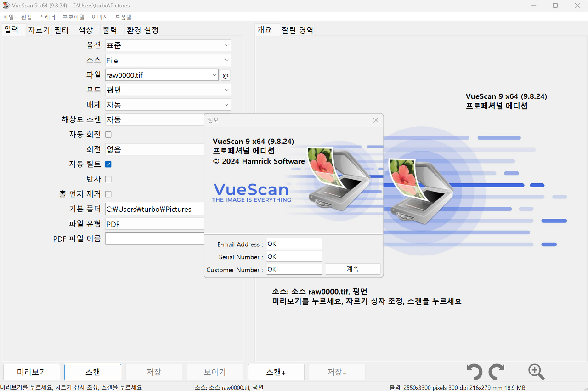This screenshot has width=588, height=391.
Task: Open the 회전 dropdown showing 없음
Action: (x=154, y=149)
